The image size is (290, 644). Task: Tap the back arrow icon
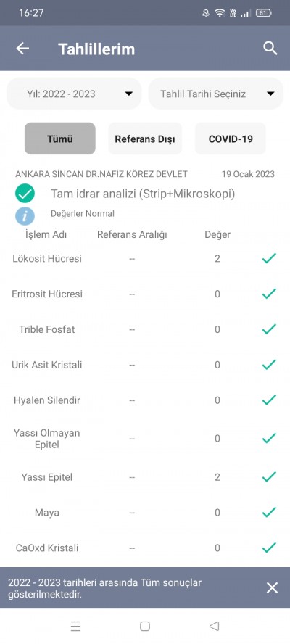(22, 49)
